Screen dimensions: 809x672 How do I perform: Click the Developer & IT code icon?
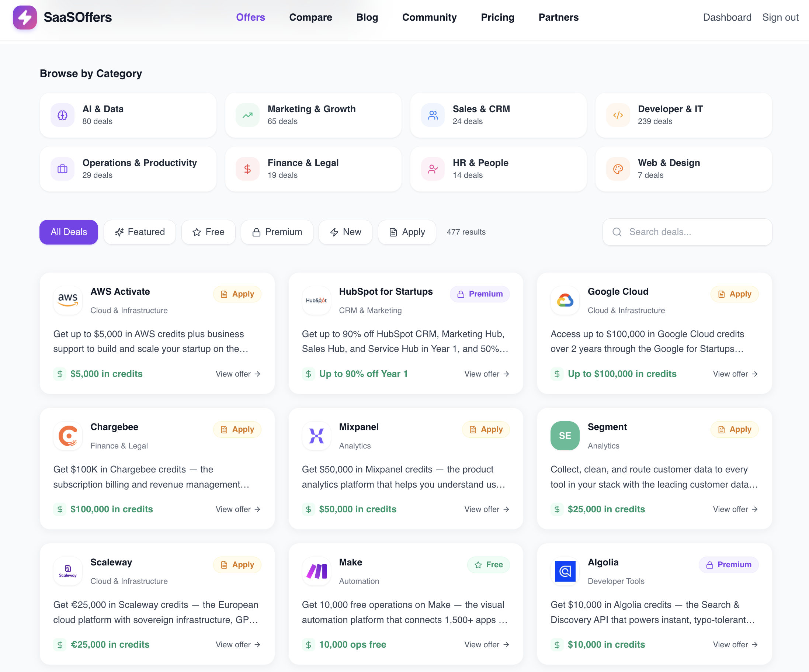pos(618,115)
